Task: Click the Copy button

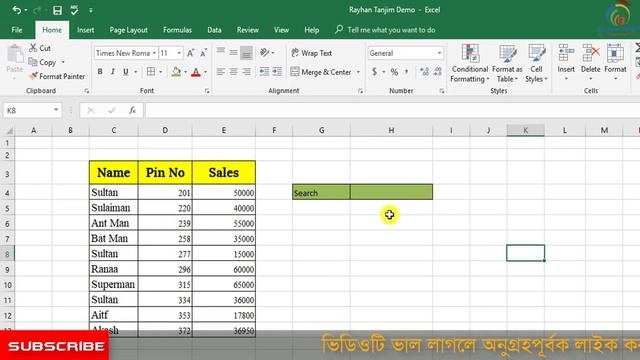Action: click(x=42, y=62)
